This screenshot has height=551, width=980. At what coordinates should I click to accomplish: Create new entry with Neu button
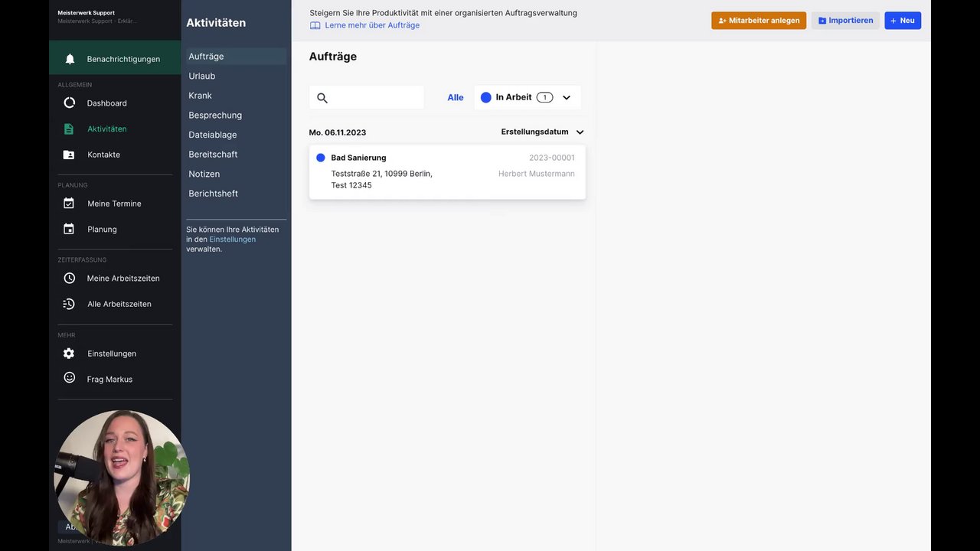pos(903,21)
